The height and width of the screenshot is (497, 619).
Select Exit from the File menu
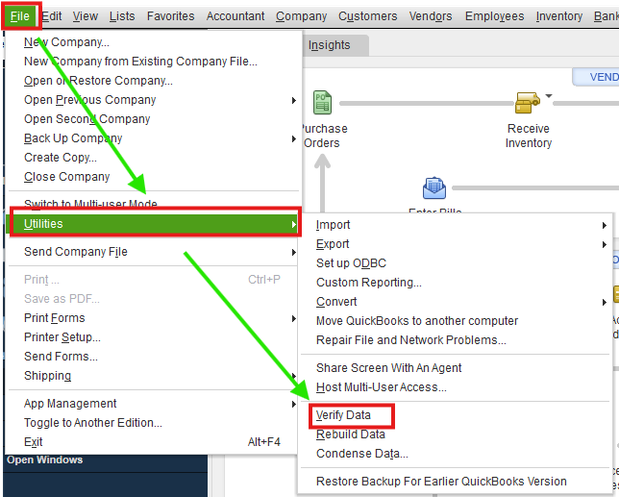[153, 442]
